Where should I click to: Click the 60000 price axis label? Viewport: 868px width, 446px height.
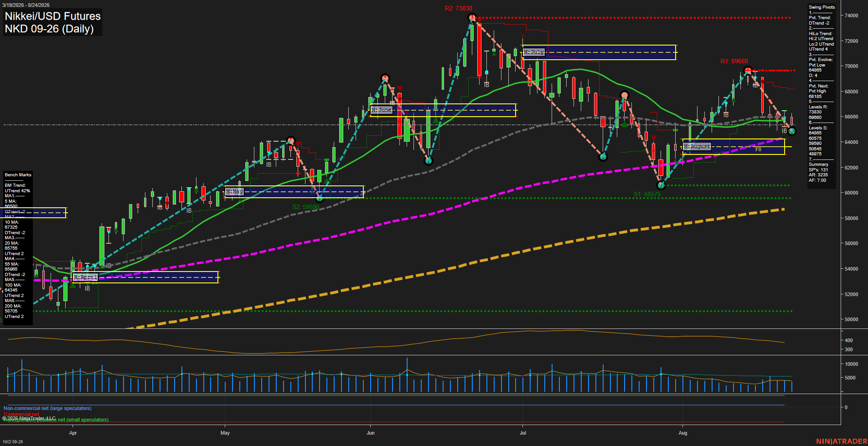[851, 193]
